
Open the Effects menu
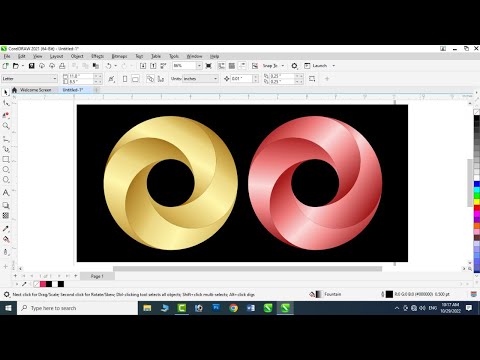tap(98, 56)
